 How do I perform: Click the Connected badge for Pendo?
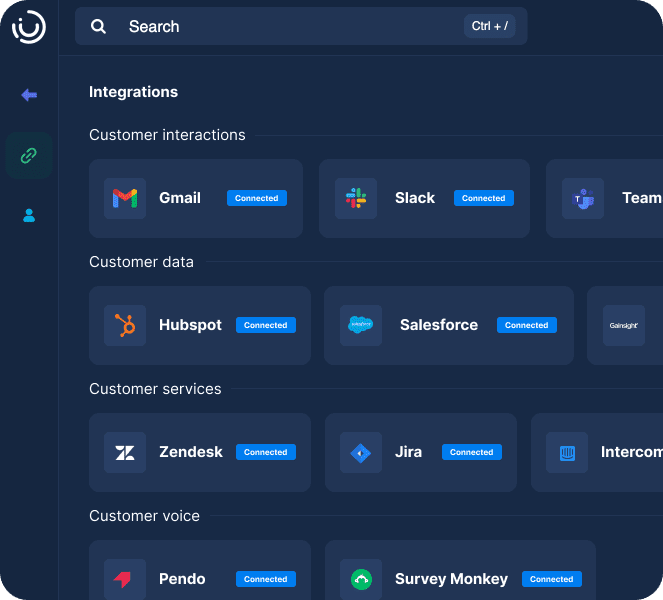266,579
